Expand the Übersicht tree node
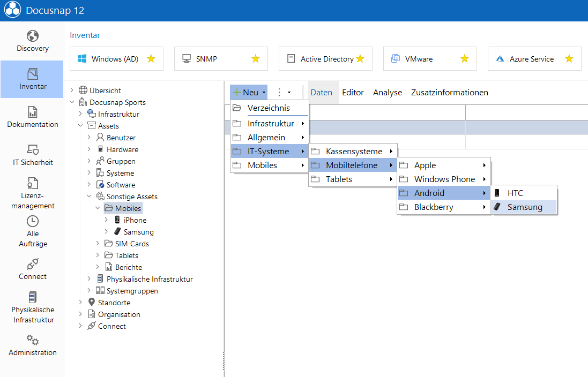 pyautogui.click(x=72, y=90)
